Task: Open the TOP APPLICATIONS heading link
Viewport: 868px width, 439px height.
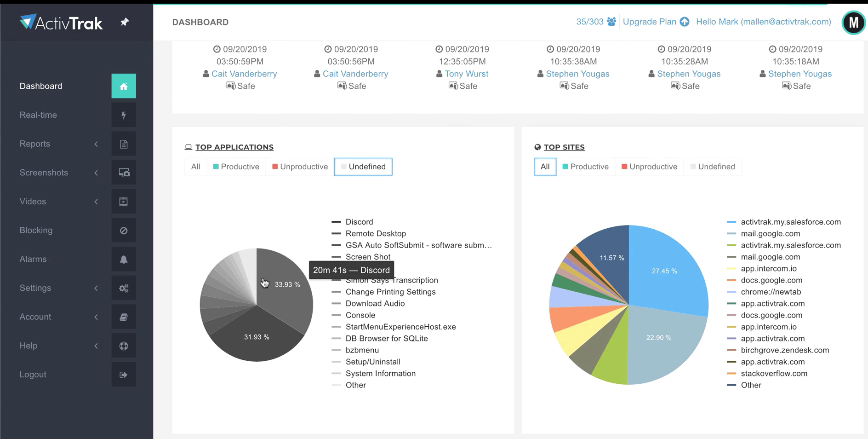Action: pos(234,147)
